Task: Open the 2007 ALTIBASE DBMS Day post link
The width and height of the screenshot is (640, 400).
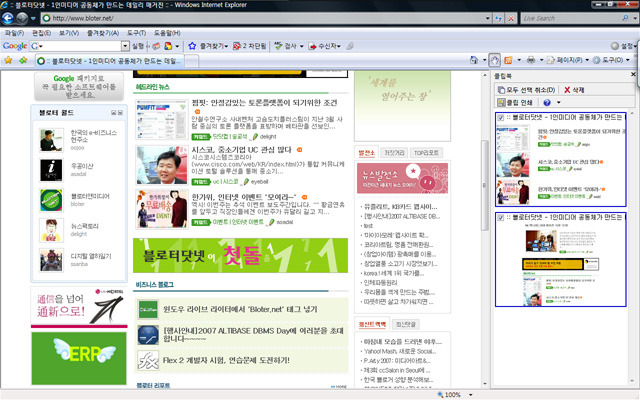Action: [x=253, y=335]
